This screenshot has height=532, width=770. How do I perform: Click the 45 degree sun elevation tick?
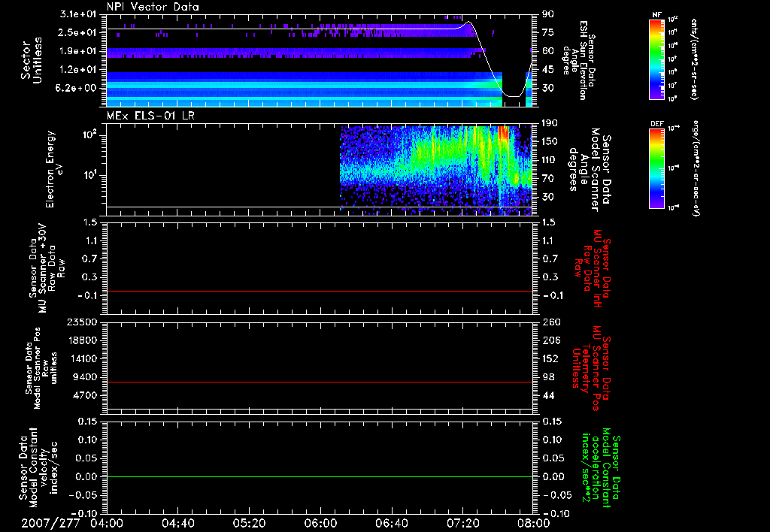pos(547,70)
